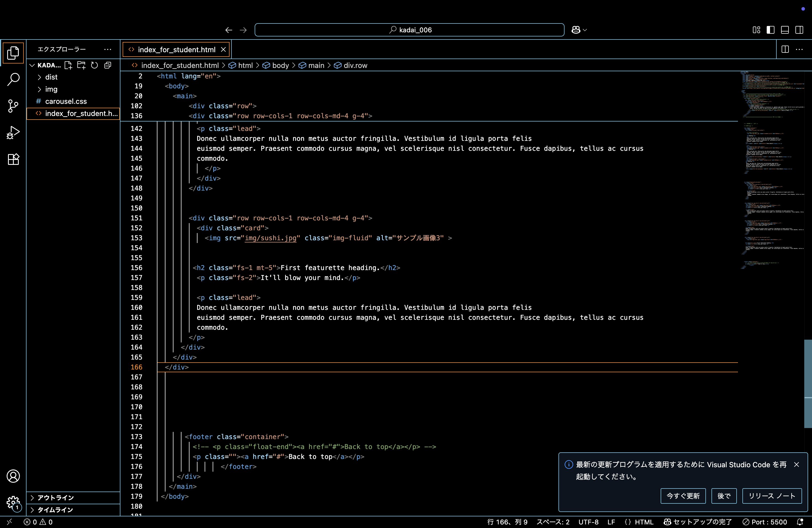Viewport: 812px width, 528px height.
Task: Toggle the secondary side bar
Action: (x=799, y=30)
